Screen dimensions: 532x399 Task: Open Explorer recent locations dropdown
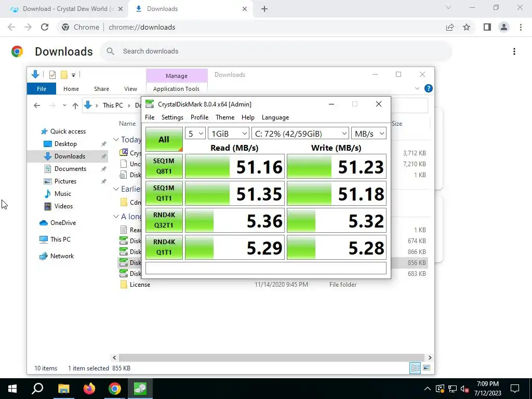click(x=64, y=105)
